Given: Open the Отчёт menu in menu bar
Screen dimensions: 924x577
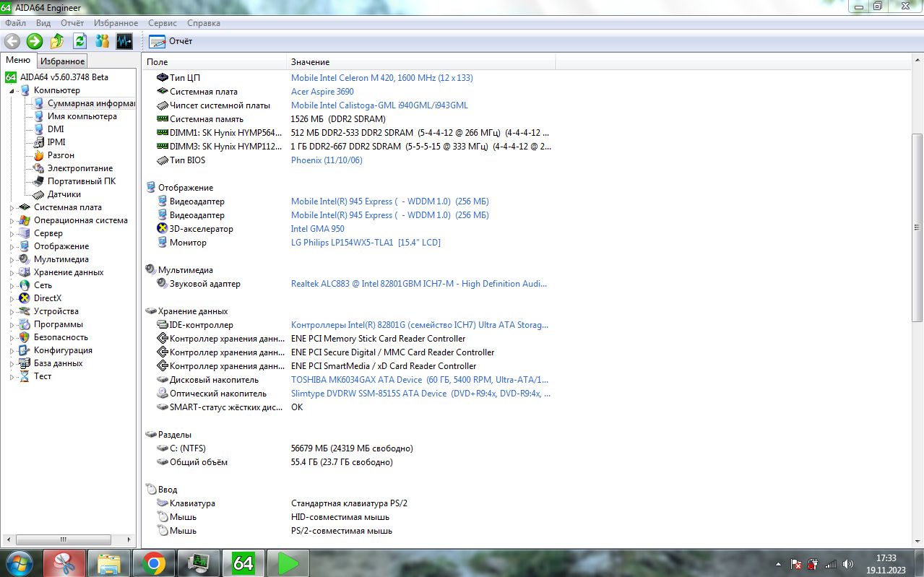Looking at the screenshot, I should (72, 23).
